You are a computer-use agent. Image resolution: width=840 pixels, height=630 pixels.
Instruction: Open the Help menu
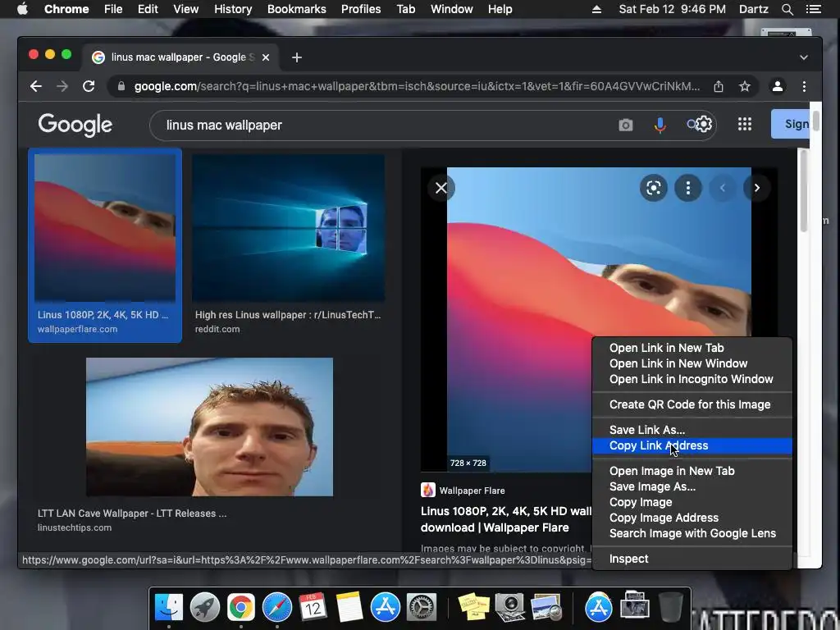point(500,9)
